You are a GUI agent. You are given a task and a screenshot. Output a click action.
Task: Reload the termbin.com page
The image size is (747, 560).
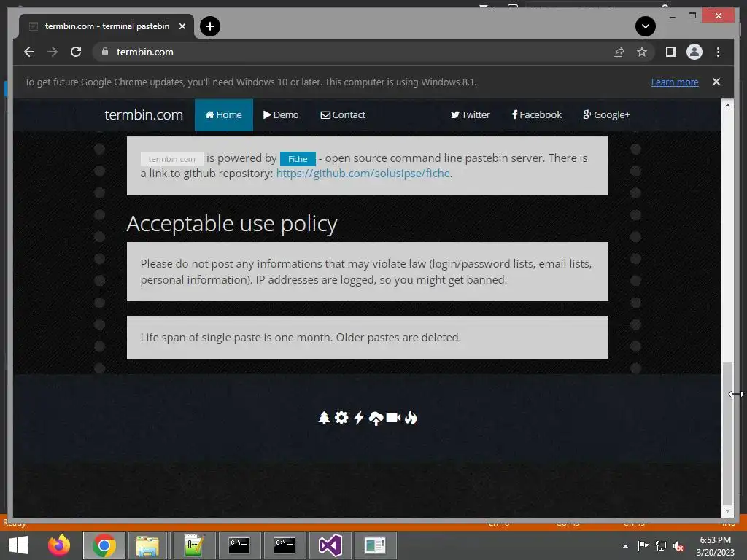click(76, 52)
